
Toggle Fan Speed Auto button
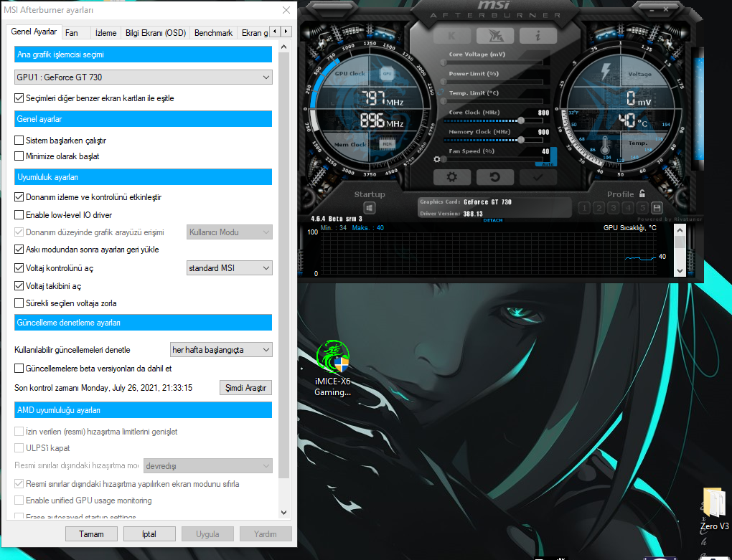tap(547, 164)
